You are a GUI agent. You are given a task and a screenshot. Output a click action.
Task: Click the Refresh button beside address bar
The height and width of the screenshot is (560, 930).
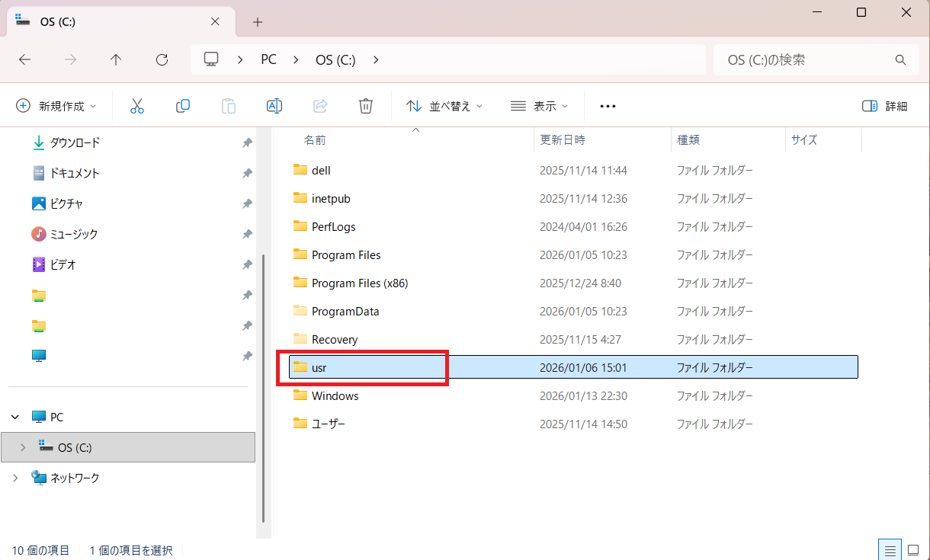click(162, 59)
